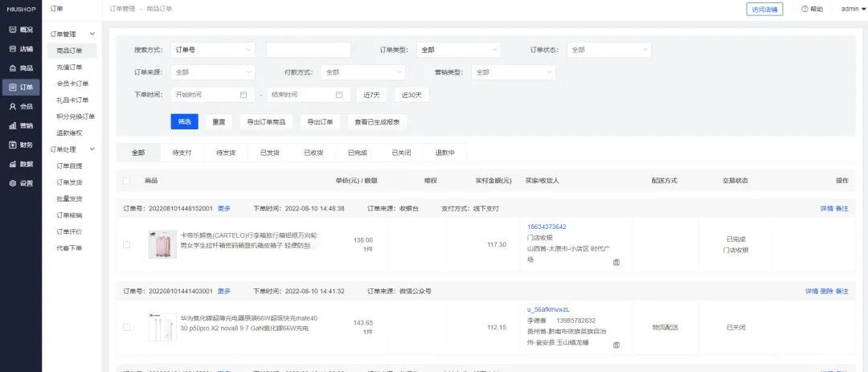Switch to 已发货 tab
Screen dimensions: 868x372
click(x=269, y=153)
